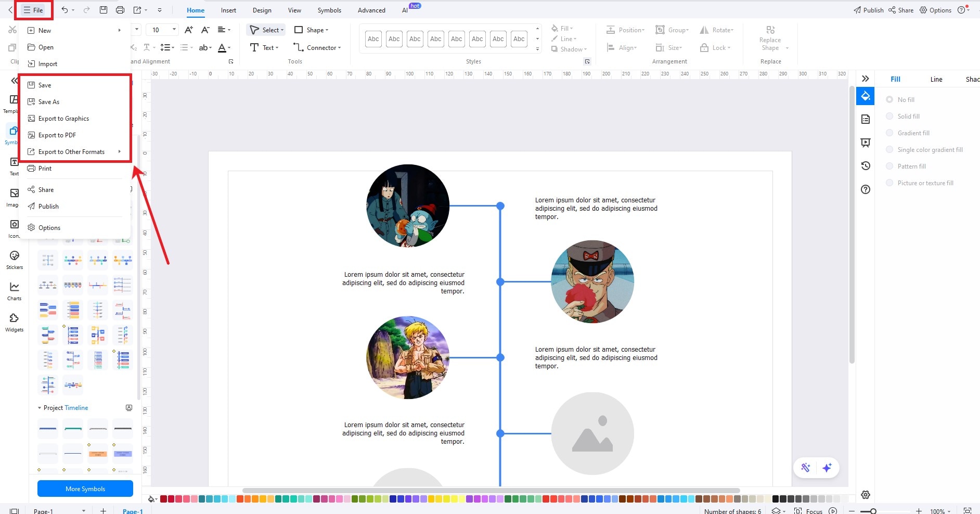Open the Shadow dropdown in Styles
The width and height of the screenshot is (980, 514).
pyautogui.click(x=569, y=49)
